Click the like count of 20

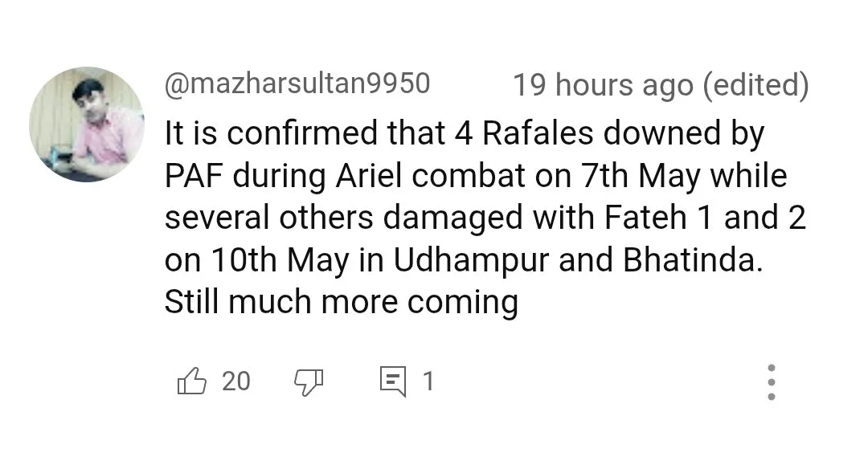coord(235,381)
